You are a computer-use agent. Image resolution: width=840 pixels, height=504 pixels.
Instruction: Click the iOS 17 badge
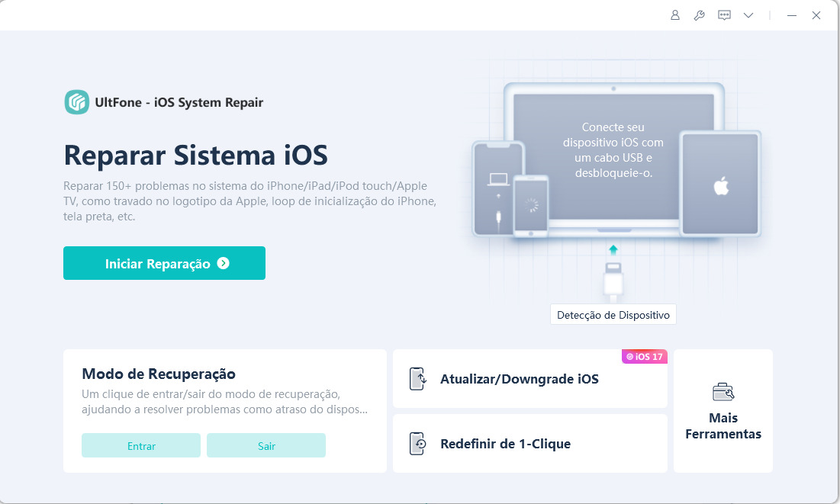[645, 357]
